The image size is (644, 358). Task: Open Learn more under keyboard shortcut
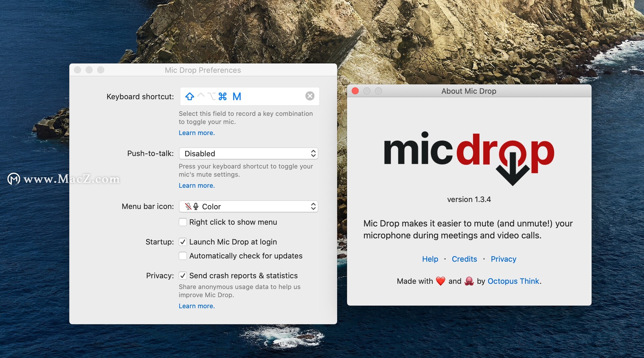(197, 133)
